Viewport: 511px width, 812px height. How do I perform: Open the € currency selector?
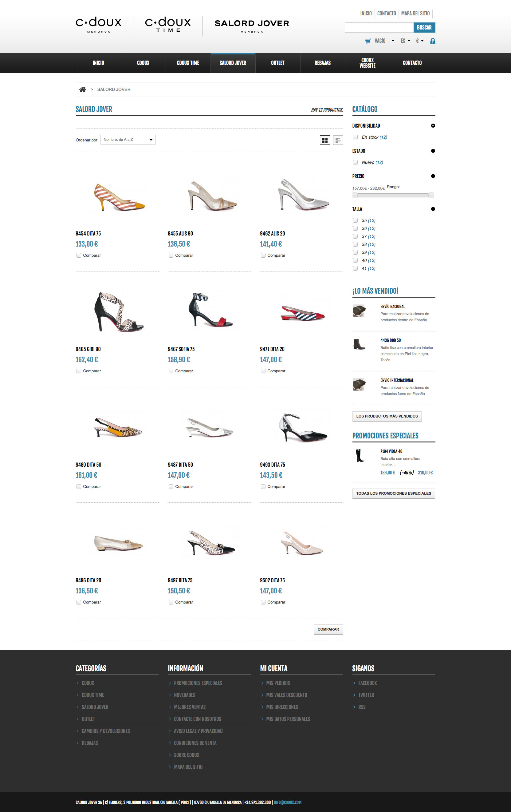pyautogui.click(x=420, y=41)
